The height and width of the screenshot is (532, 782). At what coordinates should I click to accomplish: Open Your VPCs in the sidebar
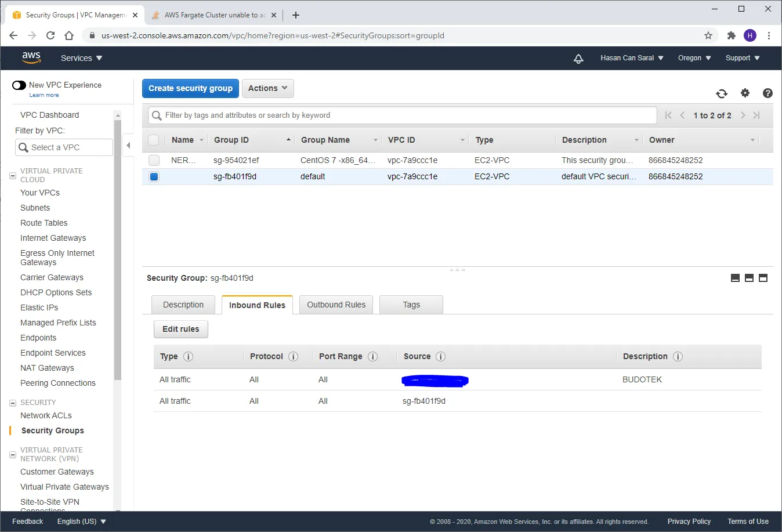pyautogui.click(x=40, y=193)
